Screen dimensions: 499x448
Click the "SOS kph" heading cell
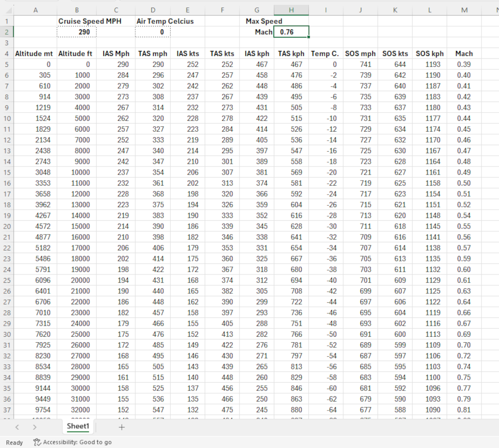pos(430,54)
